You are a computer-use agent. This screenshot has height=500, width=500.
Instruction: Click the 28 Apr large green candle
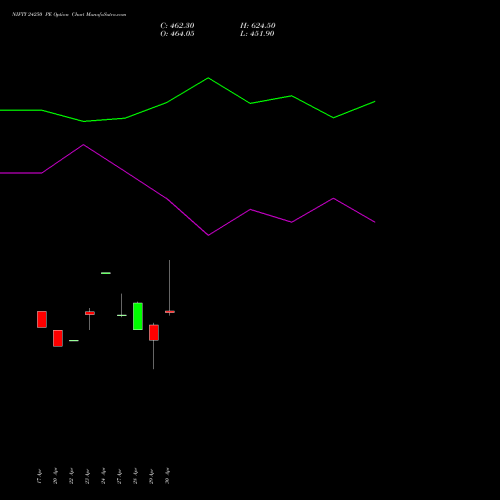click(138, 316)
